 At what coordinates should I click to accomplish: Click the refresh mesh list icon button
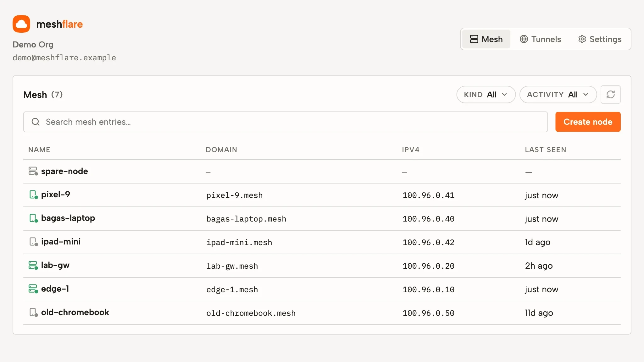click(610, 95)
